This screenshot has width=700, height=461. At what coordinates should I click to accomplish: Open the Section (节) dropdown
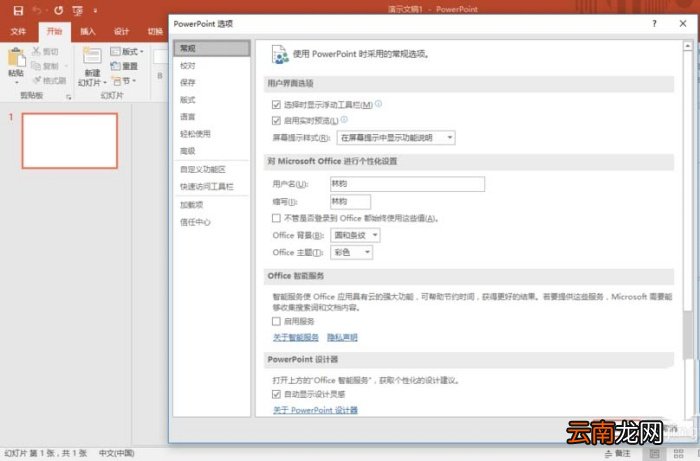click(x=123, y=81)
